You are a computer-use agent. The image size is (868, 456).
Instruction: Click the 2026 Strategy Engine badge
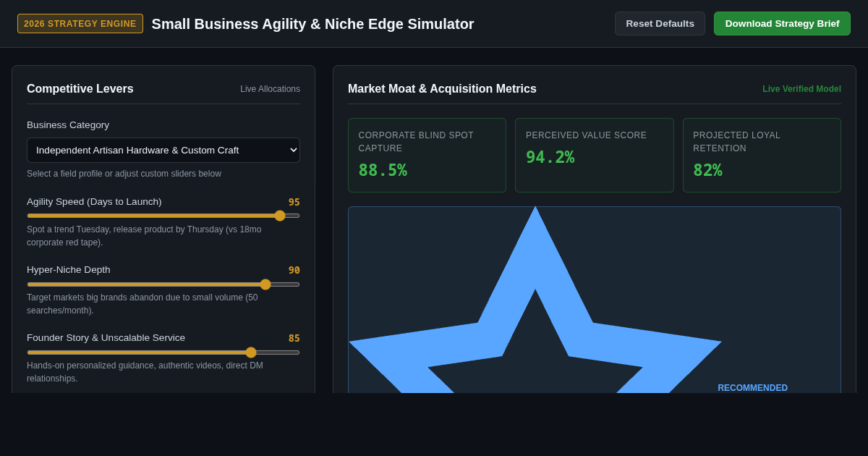pos(80,24)
